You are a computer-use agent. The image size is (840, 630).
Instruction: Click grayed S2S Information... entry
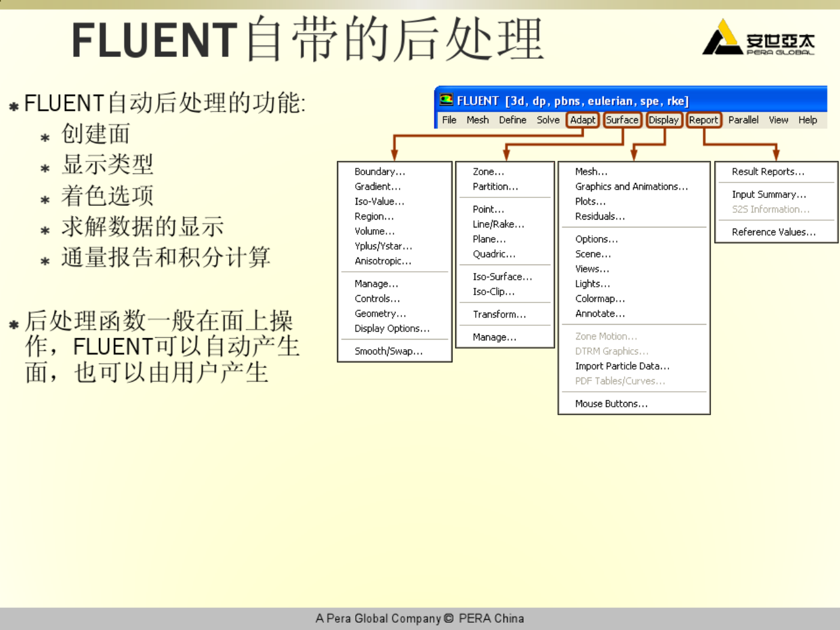click(770, 209)
